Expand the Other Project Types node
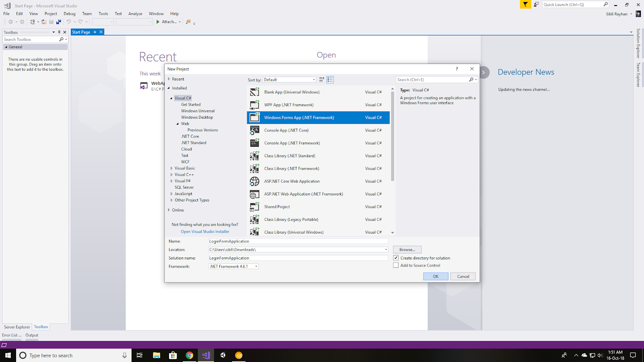 pos(171,200)
